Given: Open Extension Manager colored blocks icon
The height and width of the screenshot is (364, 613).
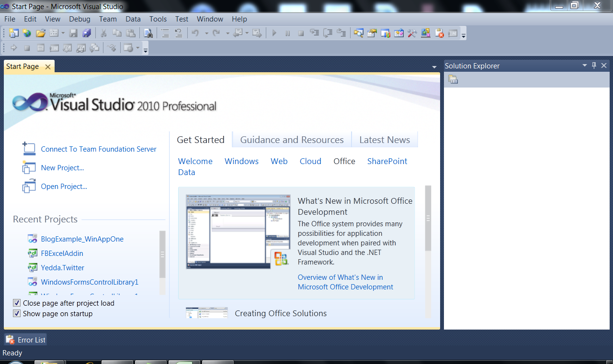Looking at the screenshot, I should [425, 33].
